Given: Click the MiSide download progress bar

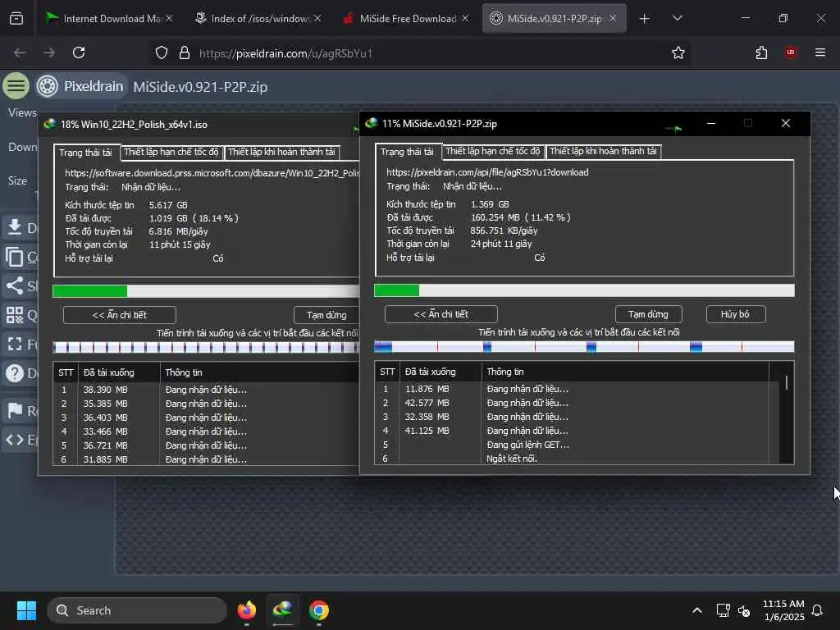Looking at the screenshot, I should click(584, 290).
